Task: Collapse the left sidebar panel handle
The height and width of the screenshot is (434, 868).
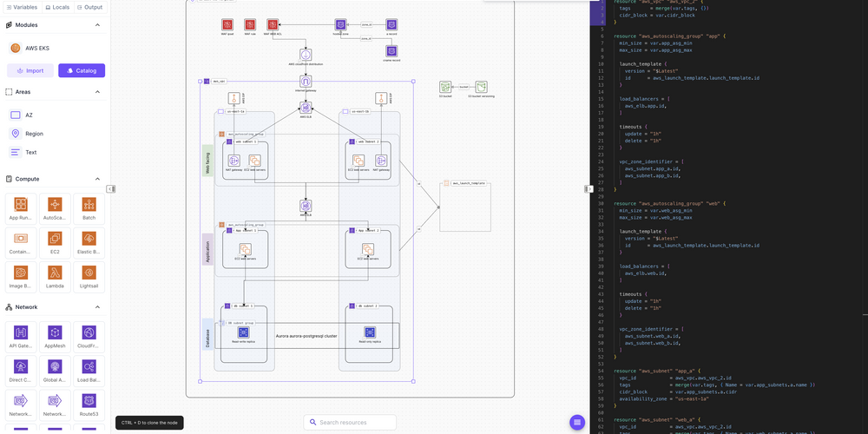Action: click(110, 188)
